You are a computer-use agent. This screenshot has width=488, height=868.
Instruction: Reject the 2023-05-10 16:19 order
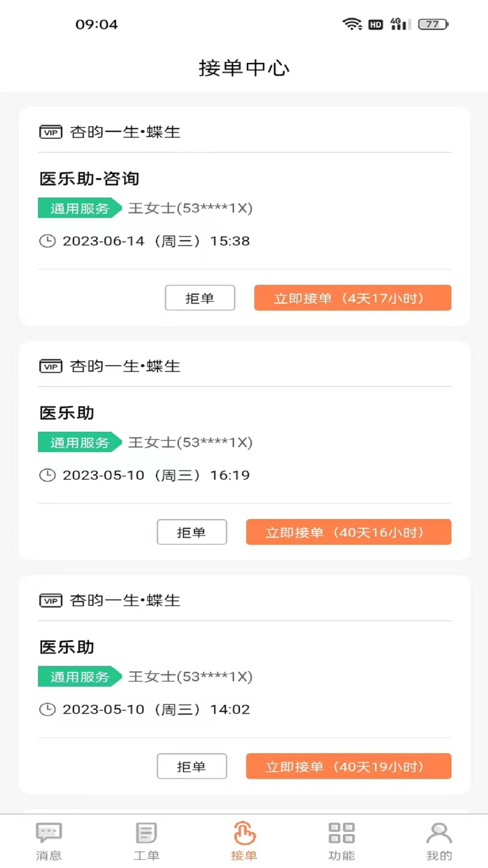pyautogui.click(x=192, y=532)
